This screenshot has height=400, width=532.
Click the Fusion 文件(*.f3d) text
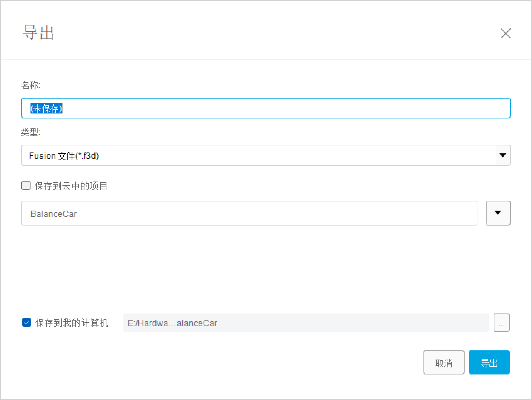[x=64, y=156]
